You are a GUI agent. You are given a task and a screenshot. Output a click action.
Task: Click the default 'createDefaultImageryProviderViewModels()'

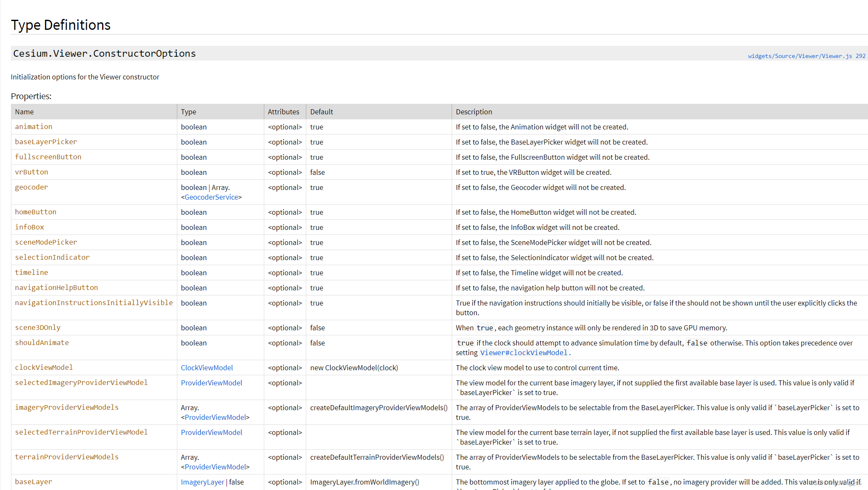379,408
